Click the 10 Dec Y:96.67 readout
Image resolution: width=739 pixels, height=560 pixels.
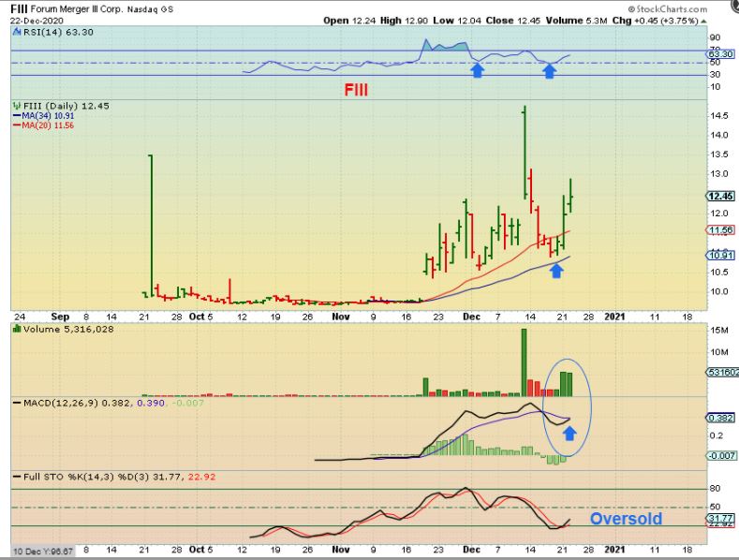click(42, 551)
